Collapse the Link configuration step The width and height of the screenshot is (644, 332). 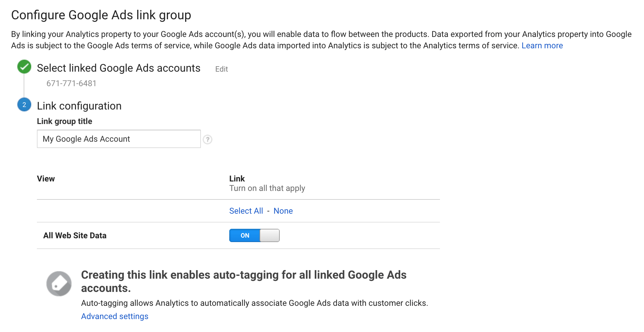pos(79,106)
